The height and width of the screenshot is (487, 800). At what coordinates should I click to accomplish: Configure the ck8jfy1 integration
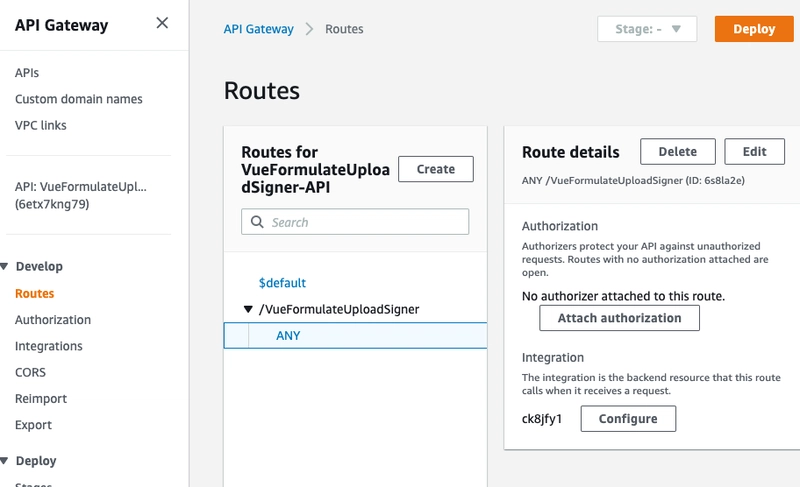click(628, 419)
